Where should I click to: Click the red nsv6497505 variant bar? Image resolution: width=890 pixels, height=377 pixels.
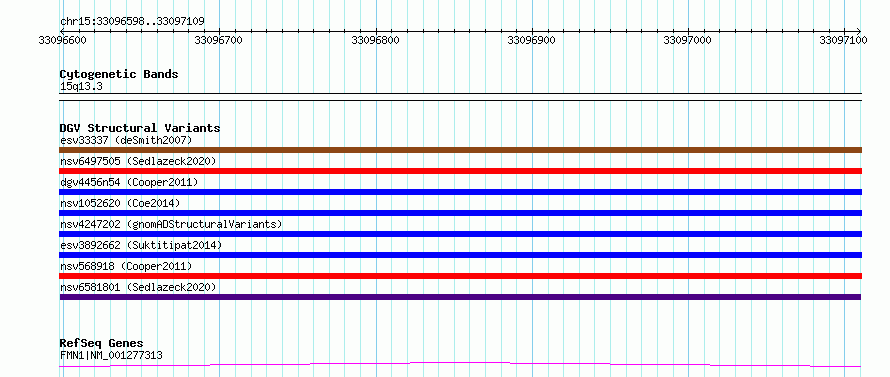tap(460, 171)
